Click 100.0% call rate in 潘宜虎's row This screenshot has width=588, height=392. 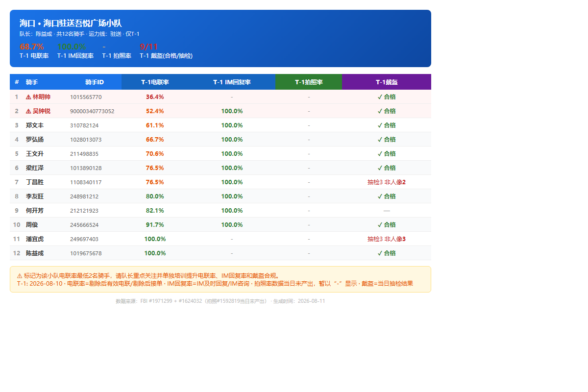(155, 239)
